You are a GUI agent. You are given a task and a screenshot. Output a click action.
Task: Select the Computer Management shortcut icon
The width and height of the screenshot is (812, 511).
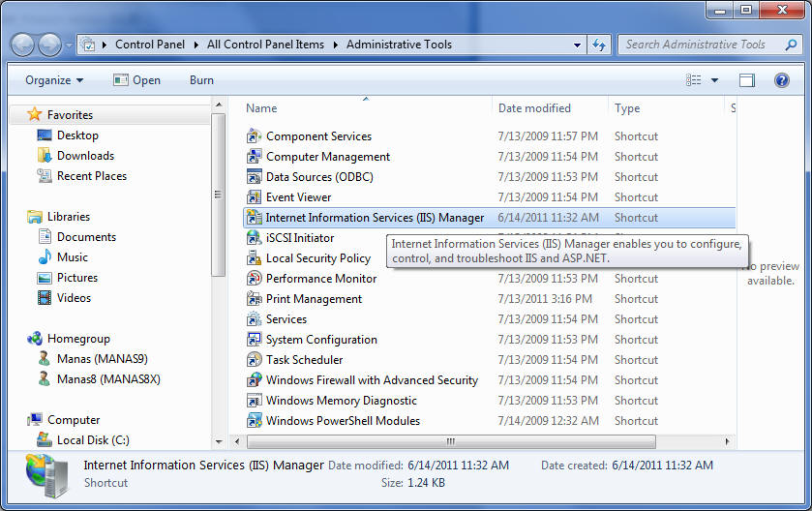pyautogui.click(x=254, y=157)
